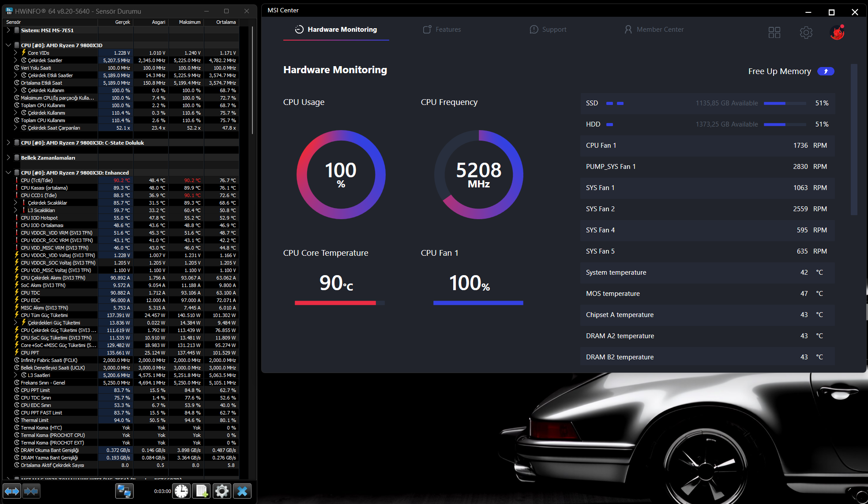Click the thermometer icon beside CPU (Tctl/Tdie)

tap(17, 180)
